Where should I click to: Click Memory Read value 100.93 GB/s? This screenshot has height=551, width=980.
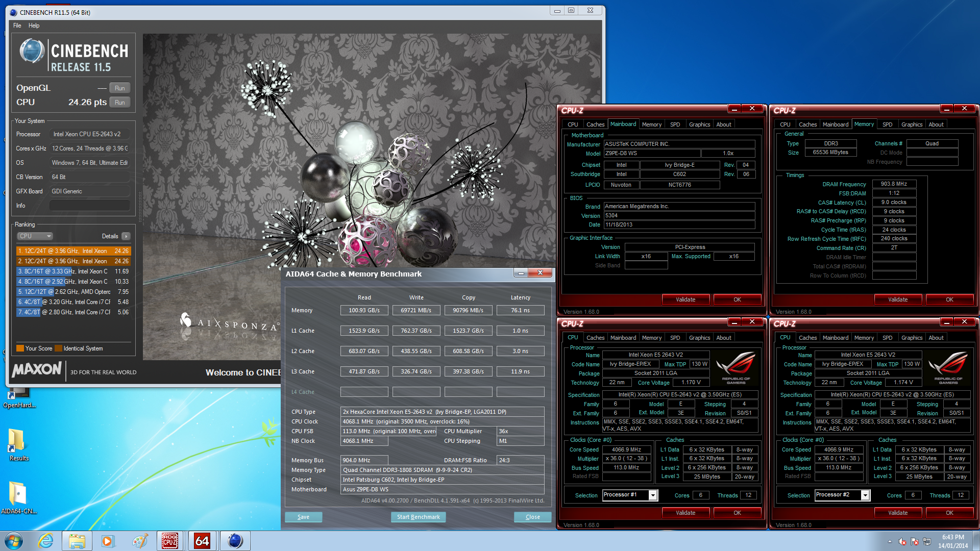tap(364, 310)
